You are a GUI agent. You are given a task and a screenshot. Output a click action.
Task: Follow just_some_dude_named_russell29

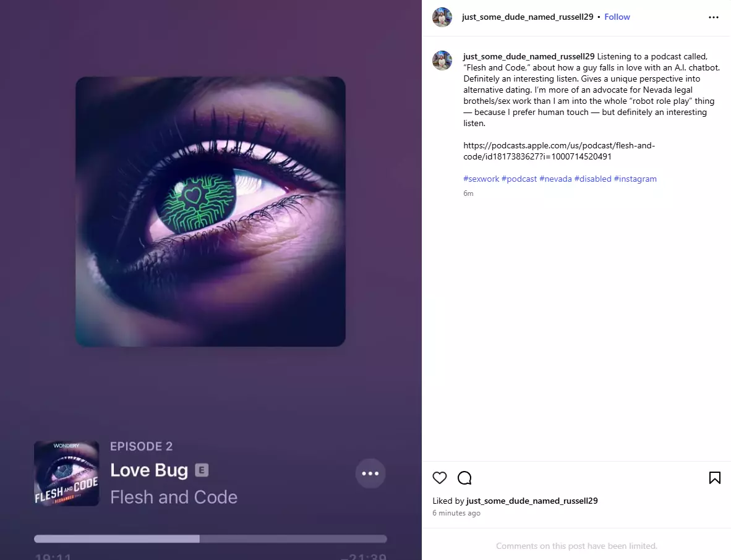pos(617,17)
